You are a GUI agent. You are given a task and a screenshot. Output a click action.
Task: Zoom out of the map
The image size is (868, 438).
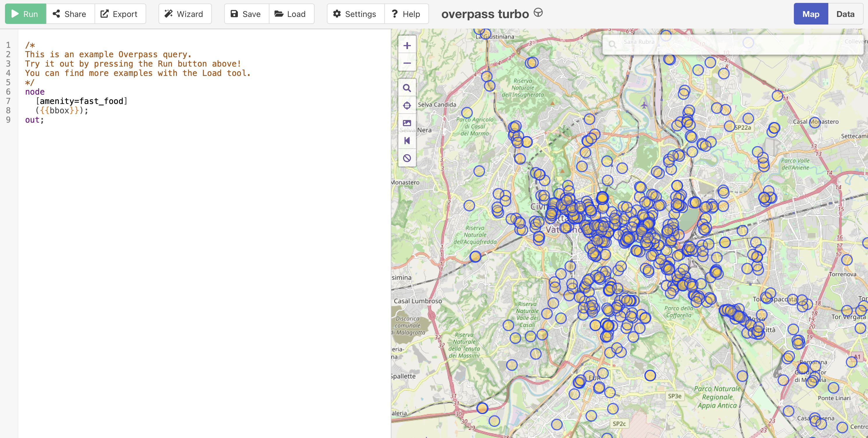click(407, 63)
